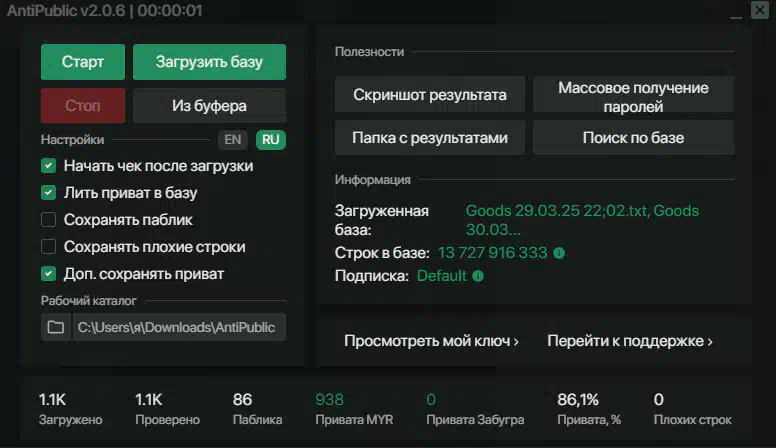Uncheck Лить приват в базу checkbox
The height and width of the screenshot is (448, 776).
coord(48,192)
